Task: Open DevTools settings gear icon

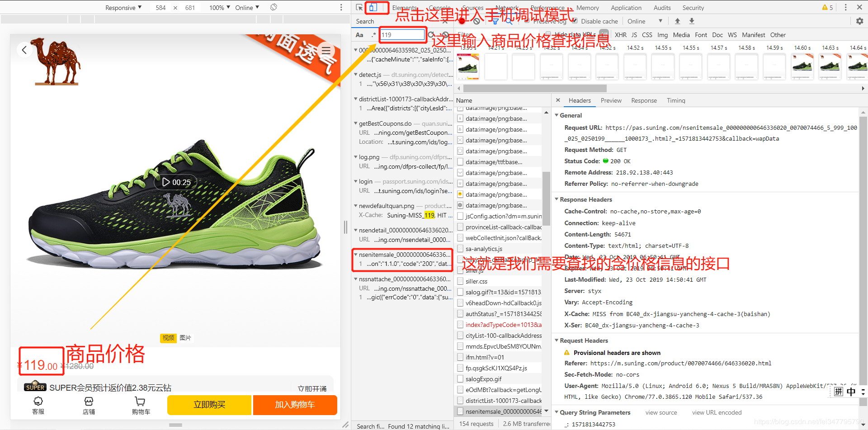Action: [859, 21]
